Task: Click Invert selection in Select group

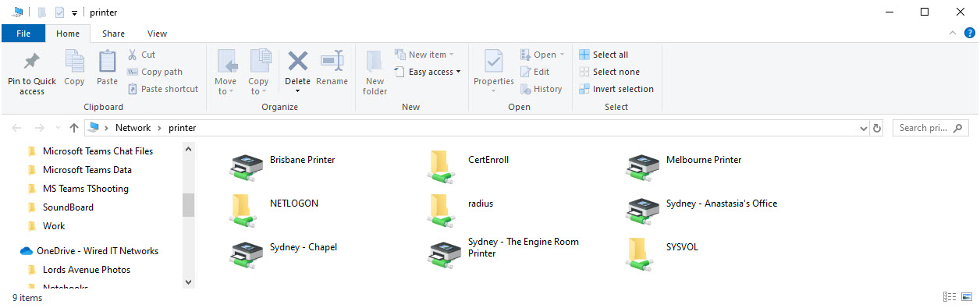Action: [x=616, y=89]
